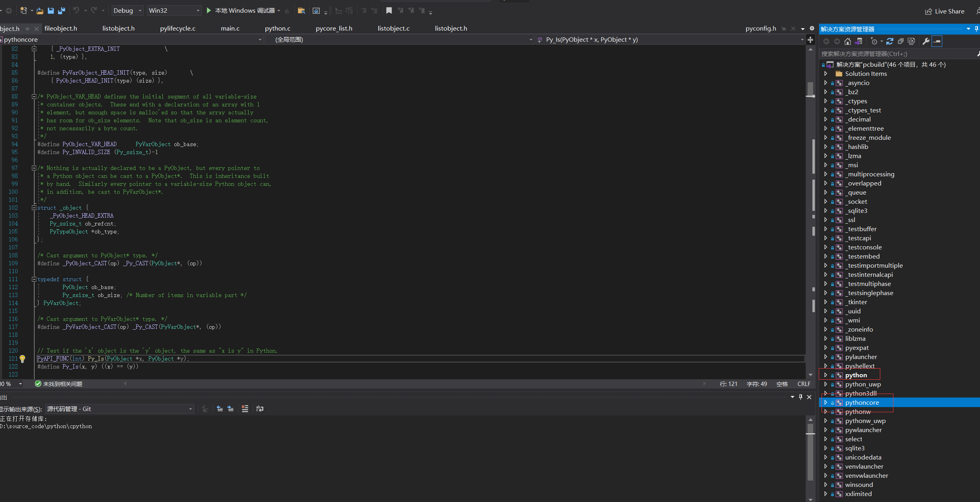Click the Save All toolbar icon
This screenshot has width=980, height=502.
62,11
